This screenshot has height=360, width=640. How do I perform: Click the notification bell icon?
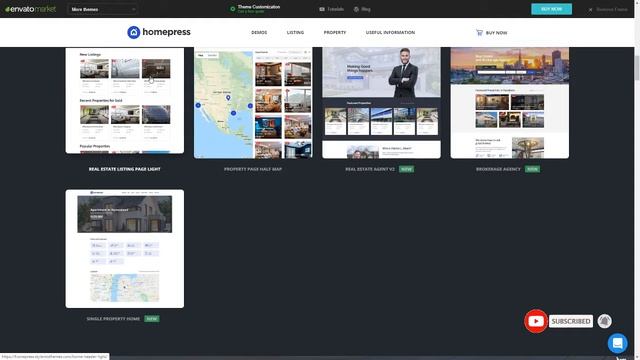604,321
